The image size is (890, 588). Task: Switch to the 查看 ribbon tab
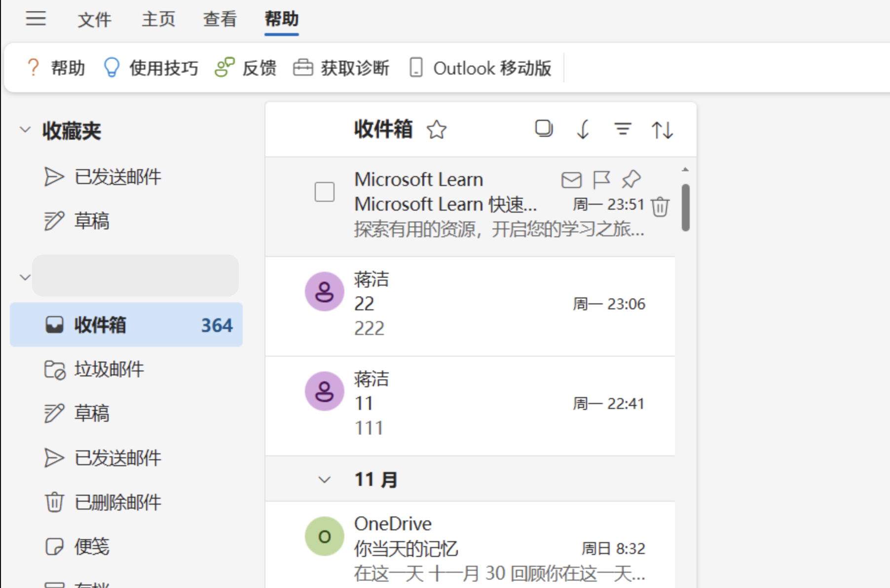coord(219,20)
